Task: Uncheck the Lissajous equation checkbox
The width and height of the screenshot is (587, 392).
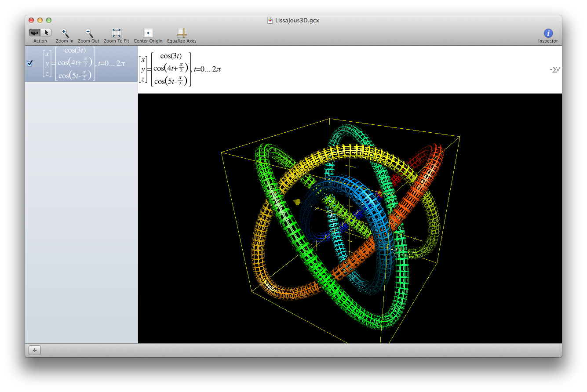Action: 30,63
